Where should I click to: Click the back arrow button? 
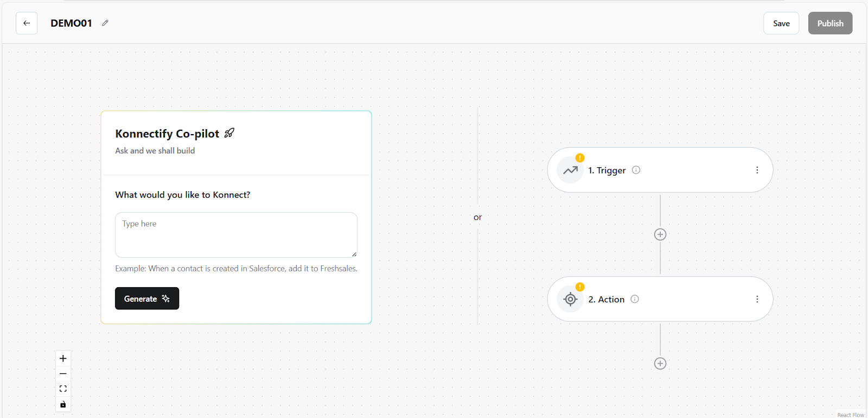coord(27,23)
